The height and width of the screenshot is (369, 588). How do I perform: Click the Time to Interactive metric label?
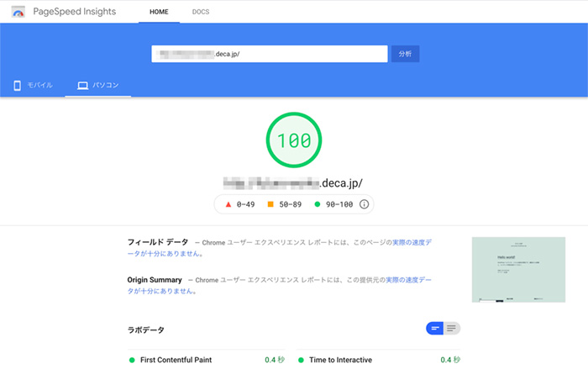(340, 360)
